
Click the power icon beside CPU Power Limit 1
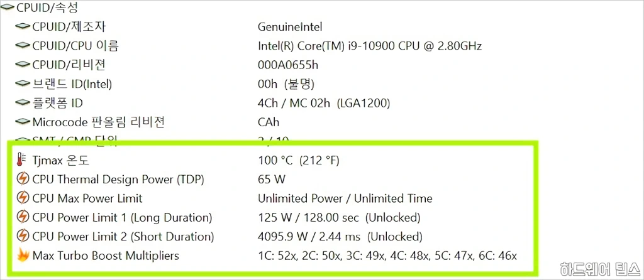pyautogui.click(x=23, y=217)
